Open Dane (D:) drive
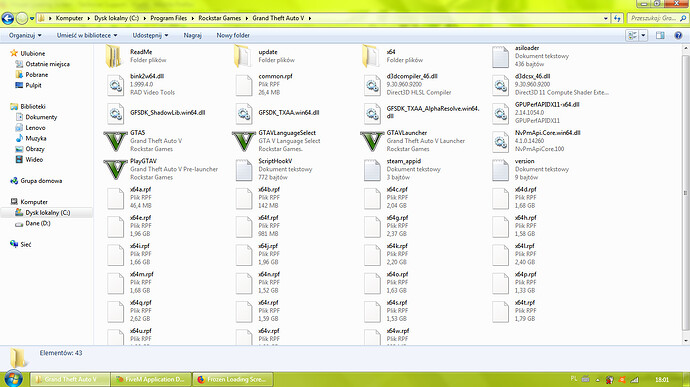Image resolution: width=690 pixels, height=387 pixels. (x=37, y=223)
